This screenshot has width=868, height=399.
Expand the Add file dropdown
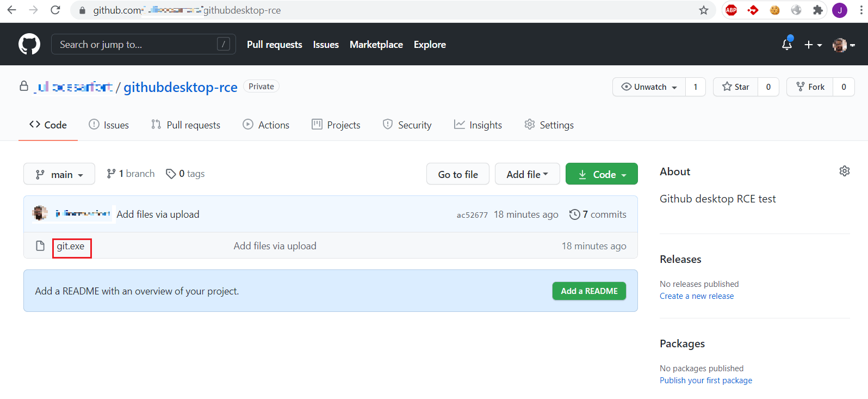click(527, 174)
